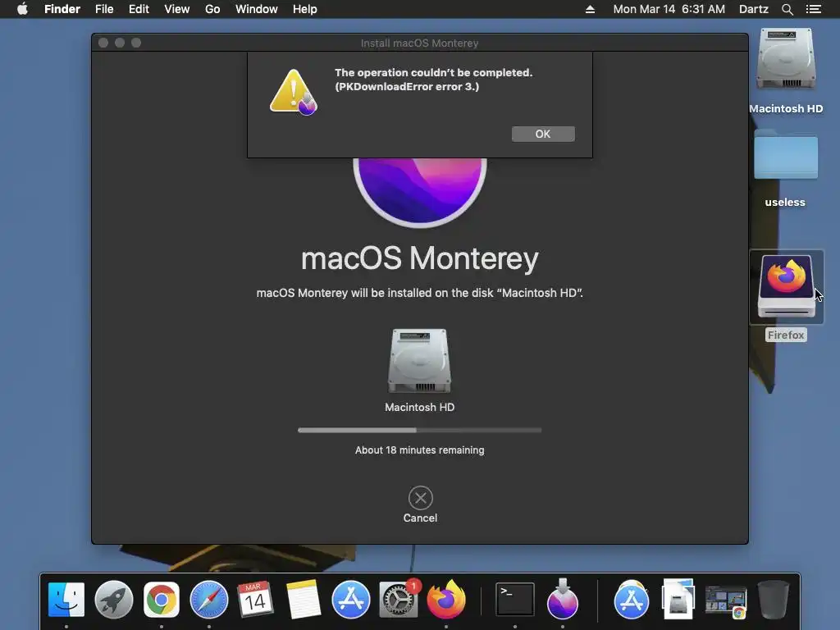Click the eject icon in the menu bar

tap(590, 9)
